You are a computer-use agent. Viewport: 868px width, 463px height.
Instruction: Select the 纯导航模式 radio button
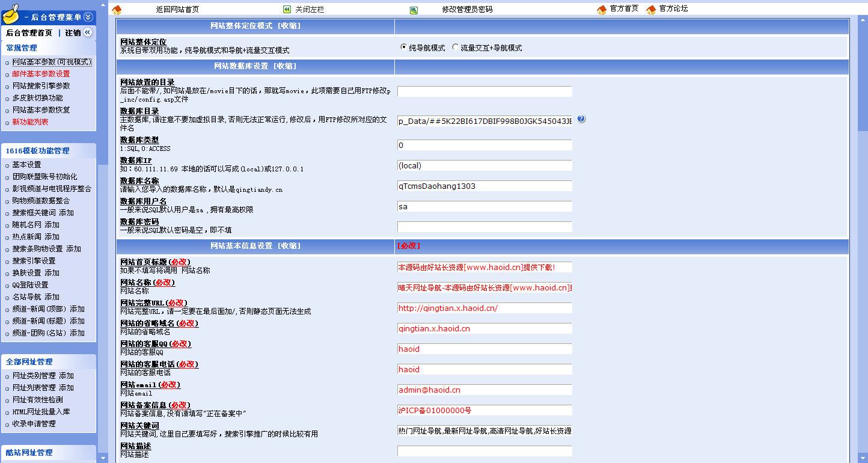404,47
